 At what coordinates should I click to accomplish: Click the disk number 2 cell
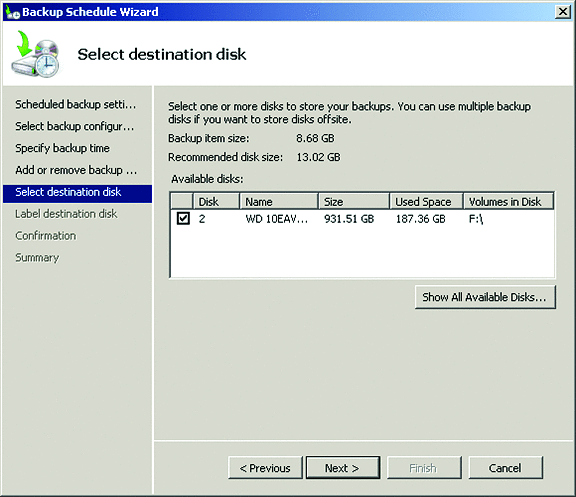pyautogui.click(x=202, y=219)
